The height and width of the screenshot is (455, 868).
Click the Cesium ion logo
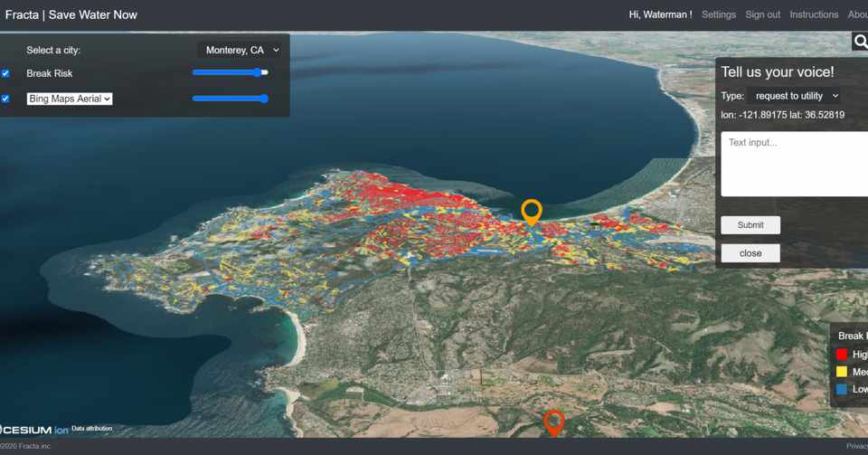point(33,430)
